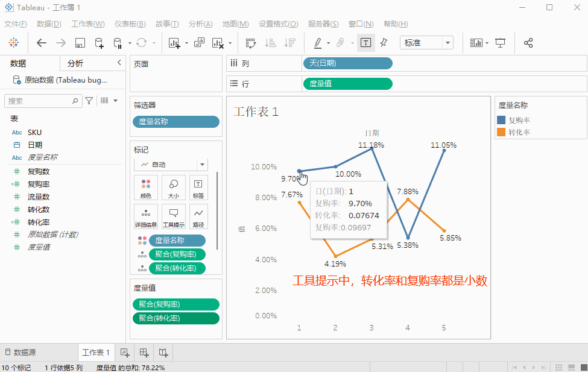Sort descending toolbar icon
Viewport: 588px width, 372px height.
coord(290,43)
